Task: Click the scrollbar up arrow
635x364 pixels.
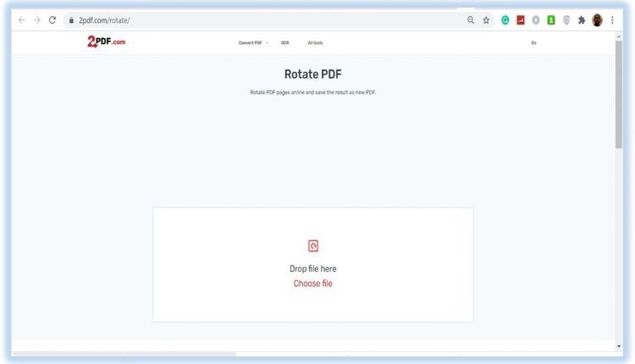Action: (x=618, y=36)
